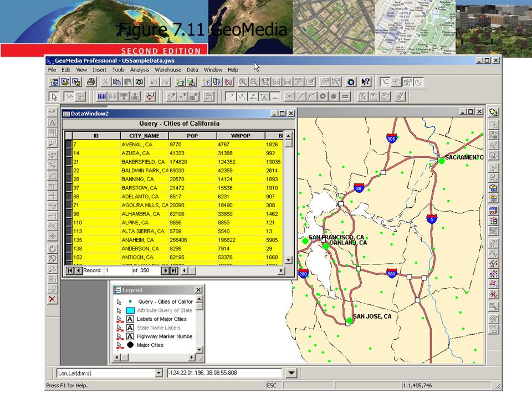Select the Zoom In magnifier tool
The height and width of the screenshot is (399, 532).
tap(243, 82)
